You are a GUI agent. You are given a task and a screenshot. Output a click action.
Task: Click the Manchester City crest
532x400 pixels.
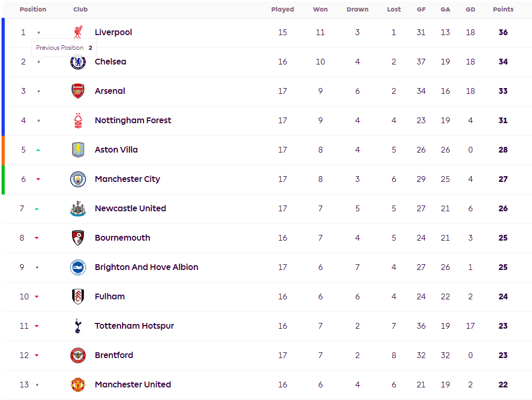(x=78, y=179)
